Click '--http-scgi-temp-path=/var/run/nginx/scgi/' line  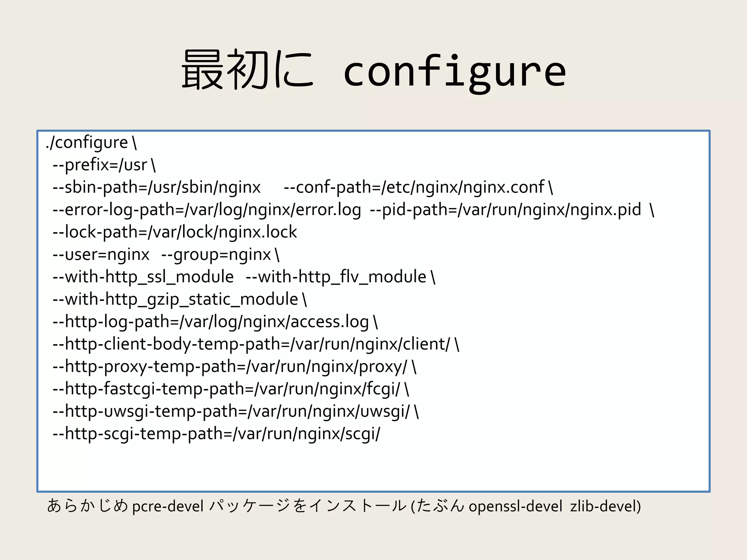click(x=216, y=434)
